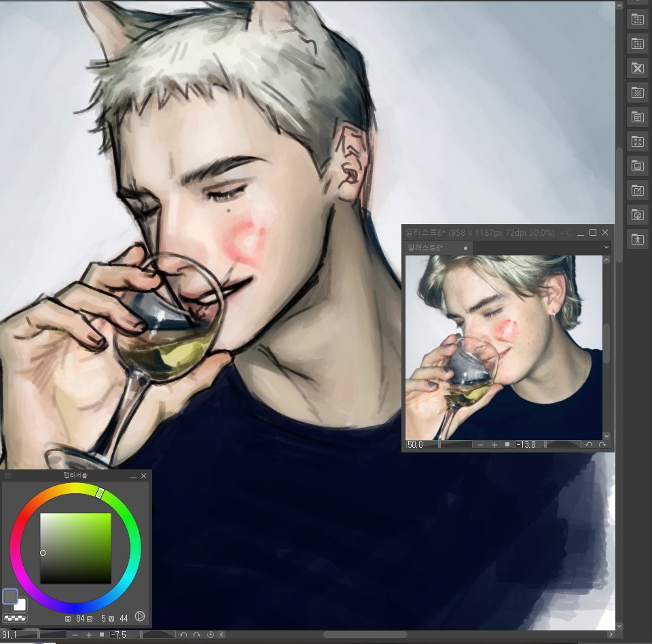Screen dimensions: 652x644
Task: Open the four-arrows effect lines material folder
Action: [638, 141]
